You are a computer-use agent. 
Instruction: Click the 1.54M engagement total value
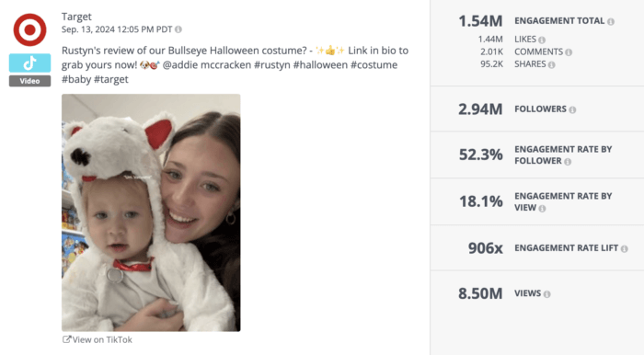click(480, 21)
